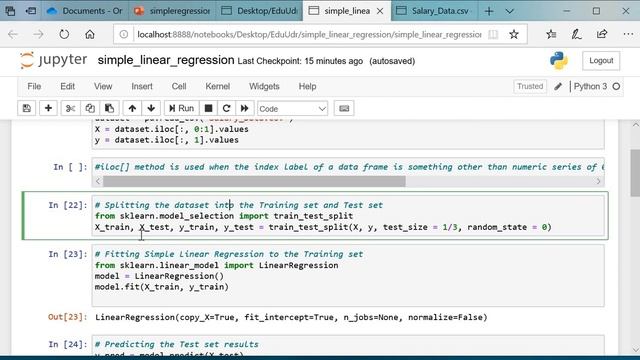Screen dimensions: 640x360
Task: Click the Predicting the Test set results comment
Action: tap(176, 344)
